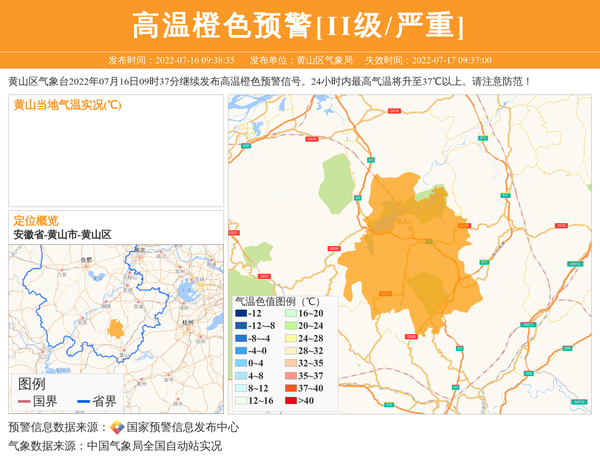Click the 定位概览 panel heading

click(36, 220)
